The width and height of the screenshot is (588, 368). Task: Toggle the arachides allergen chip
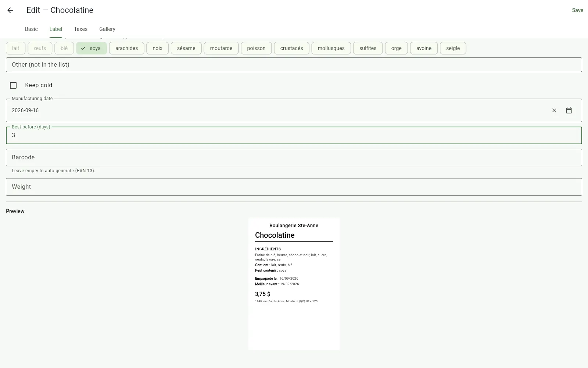pos(126,48)
